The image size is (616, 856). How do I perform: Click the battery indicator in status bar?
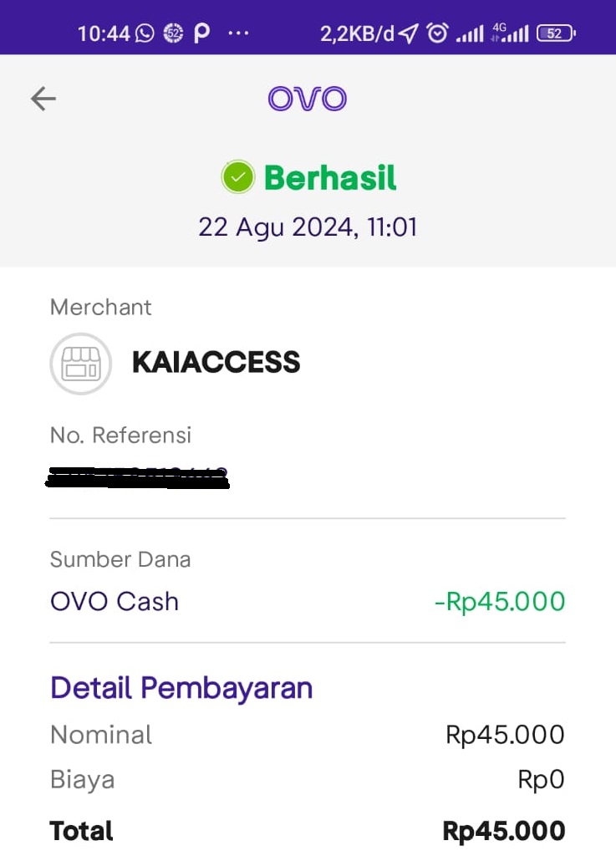[x=556, y=33]
